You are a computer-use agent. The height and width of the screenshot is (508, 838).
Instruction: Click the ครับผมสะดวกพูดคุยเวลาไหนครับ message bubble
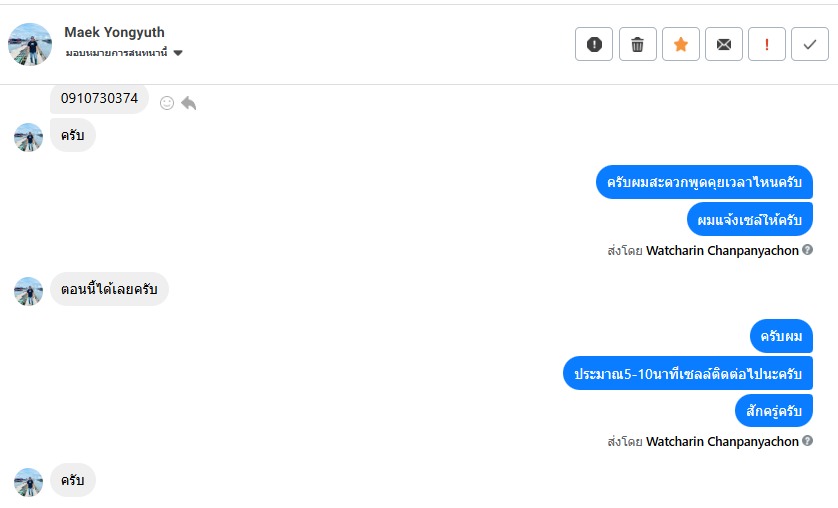coord(704,182)
